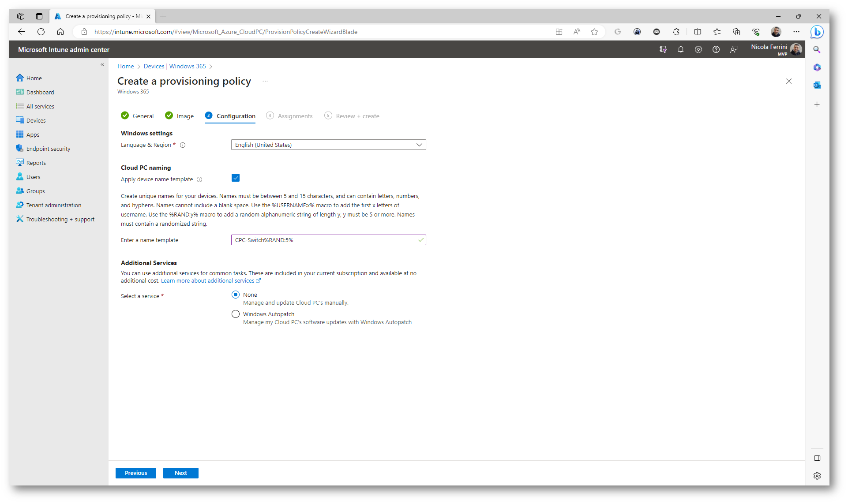
Task: Collapse the left navigation menu
Action: 102,64
